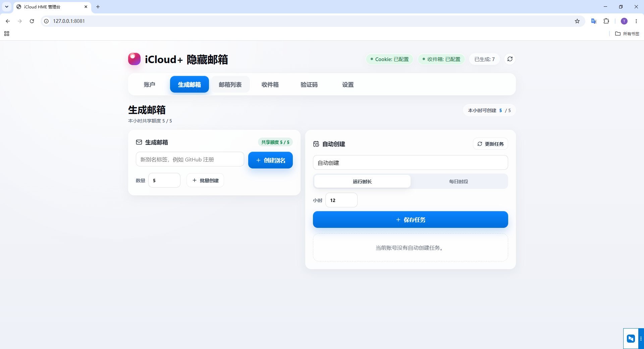Click the envelope icon beside 生成邮箱 card title
This screenshot has height=349, width=644.
(139, 142)
